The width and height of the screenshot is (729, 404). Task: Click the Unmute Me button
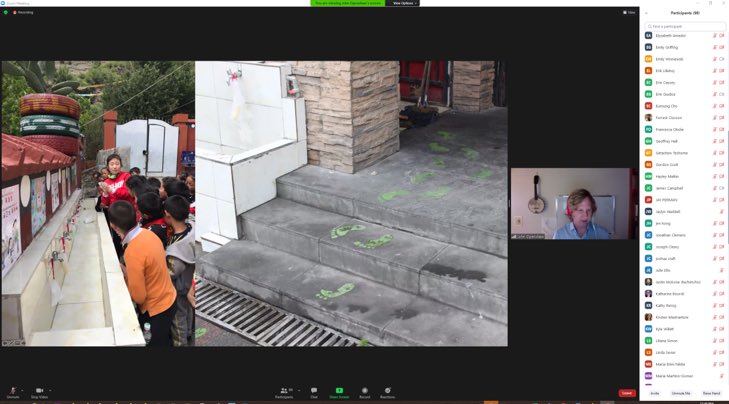(681, 393)
